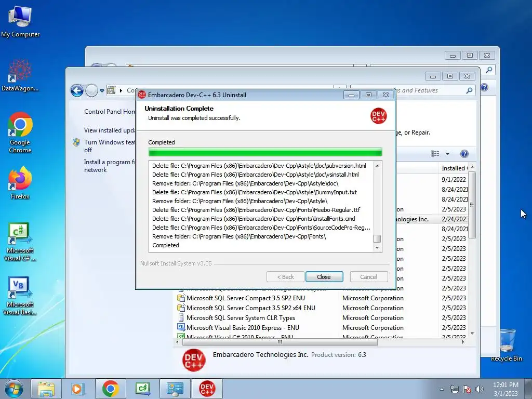Viewport: 532px width, 399px height.
Task: Click log line for DummyInput.txt
Action: pos(255,192)
